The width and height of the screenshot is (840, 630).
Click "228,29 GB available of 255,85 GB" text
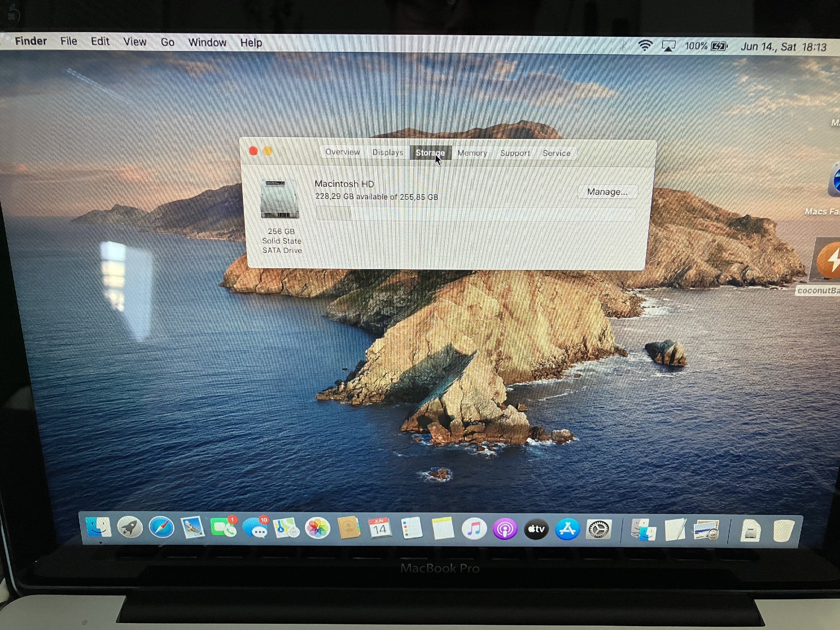(377, 197)
